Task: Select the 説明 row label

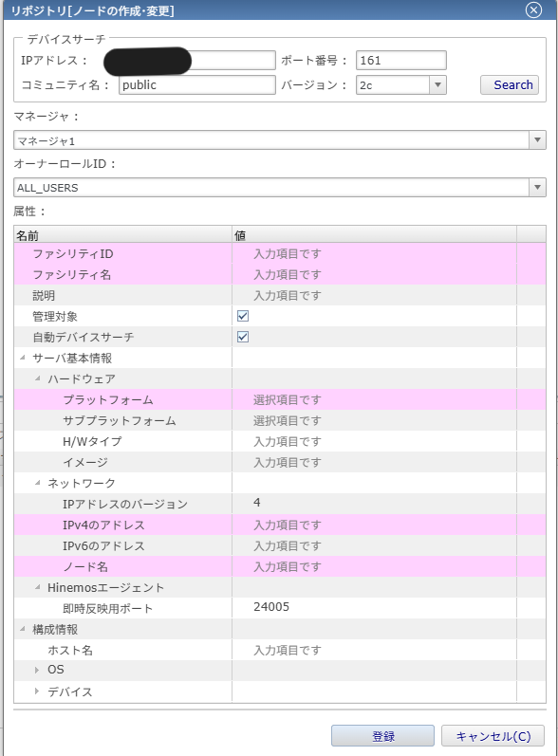Action: coord(44,295)
